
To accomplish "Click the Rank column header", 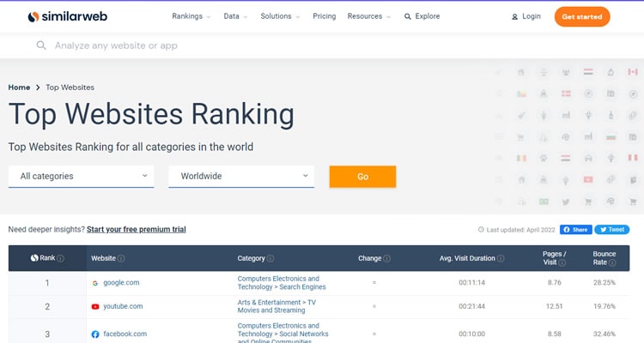I will (47, 258).
